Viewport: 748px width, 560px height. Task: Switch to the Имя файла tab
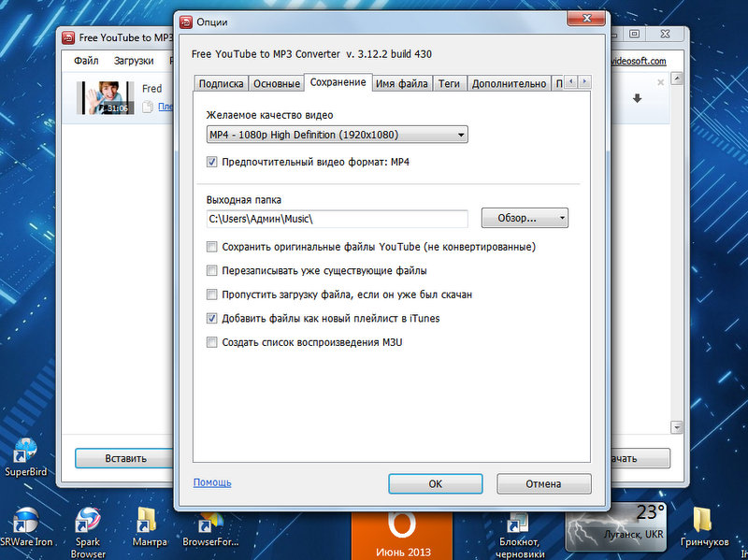[x=402, y=83]
